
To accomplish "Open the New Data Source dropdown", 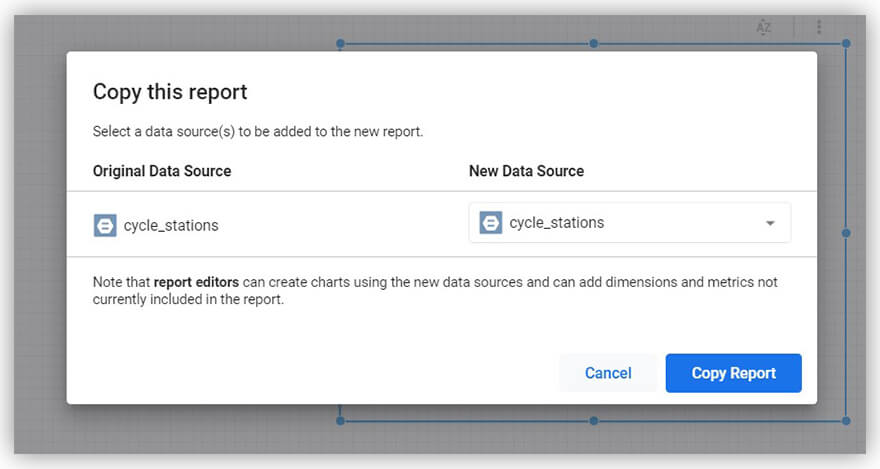I will pyautogui.click(x=629, y=223).
